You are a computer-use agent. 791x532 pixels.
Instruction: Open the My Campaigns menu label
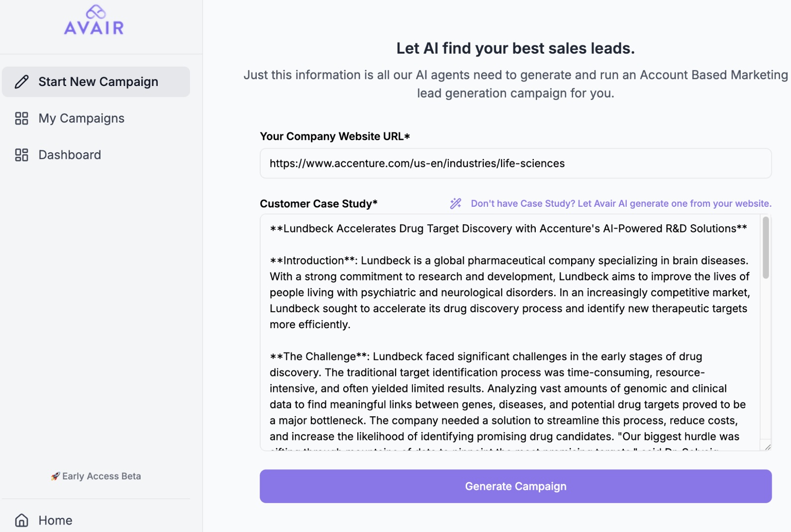(x=81, y=118)
